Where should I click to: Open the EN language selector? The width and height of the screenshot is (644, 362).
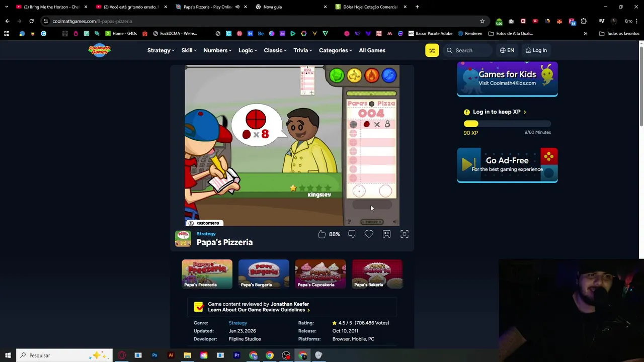coord(507,50)
